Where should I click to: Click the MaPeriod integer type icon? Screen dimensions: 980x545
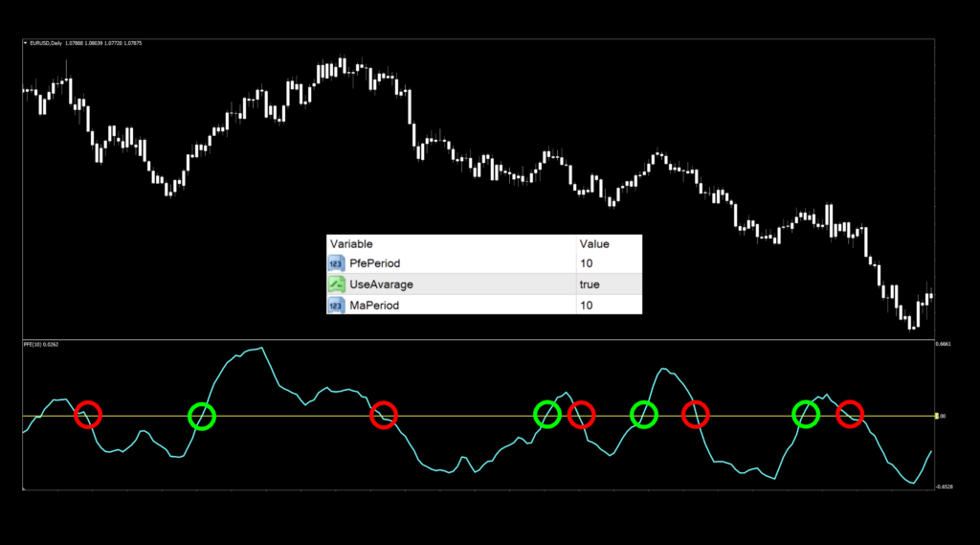click(x=335, y=305)
